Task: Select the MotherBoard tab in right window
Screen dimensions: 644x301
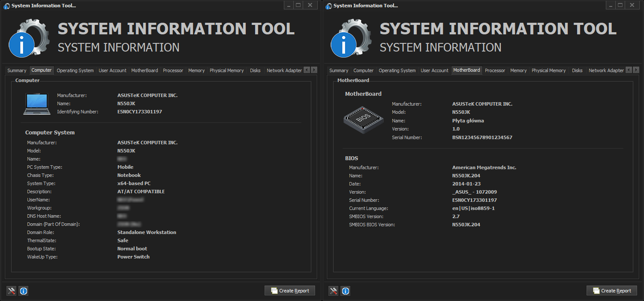Action: point(466,70)
